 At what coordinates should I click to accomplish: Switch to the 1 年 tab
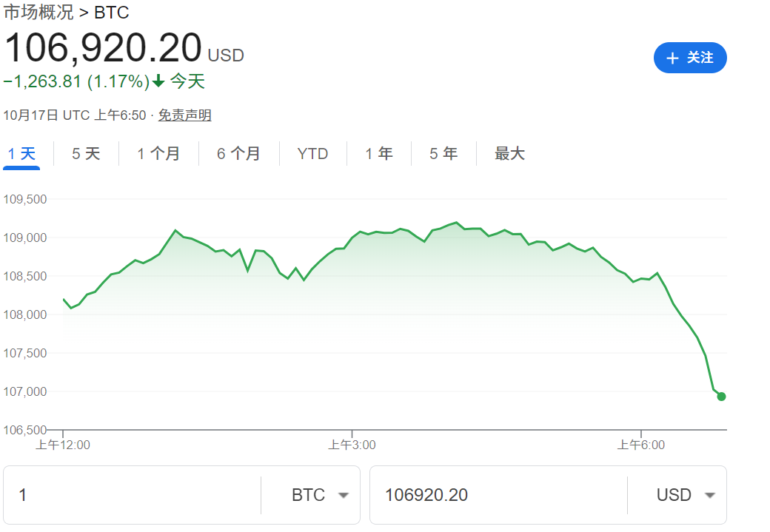point(379,154)
